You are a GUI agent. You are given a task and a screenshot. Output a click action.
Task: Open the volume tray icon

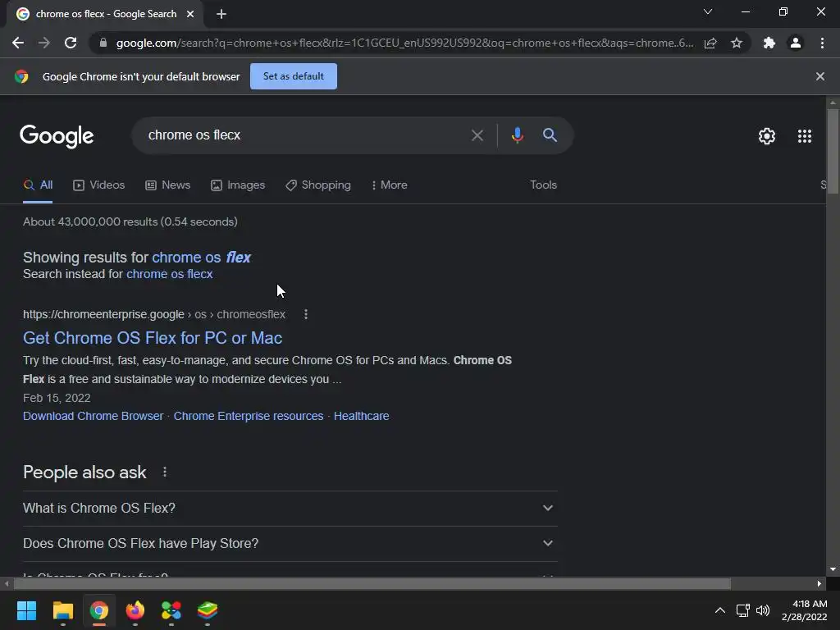pos(763,610)
